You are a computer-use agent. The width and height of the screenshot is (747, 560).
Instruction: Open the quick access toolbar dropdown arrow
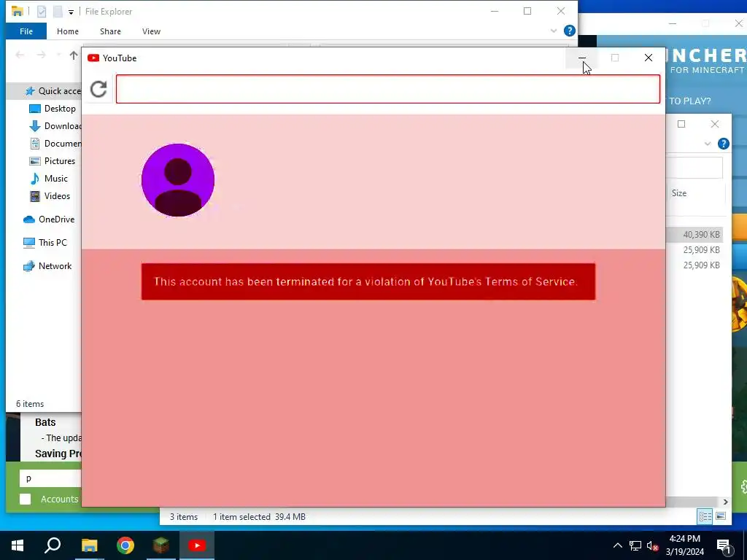pyautogui.click(x=71, y=12)
